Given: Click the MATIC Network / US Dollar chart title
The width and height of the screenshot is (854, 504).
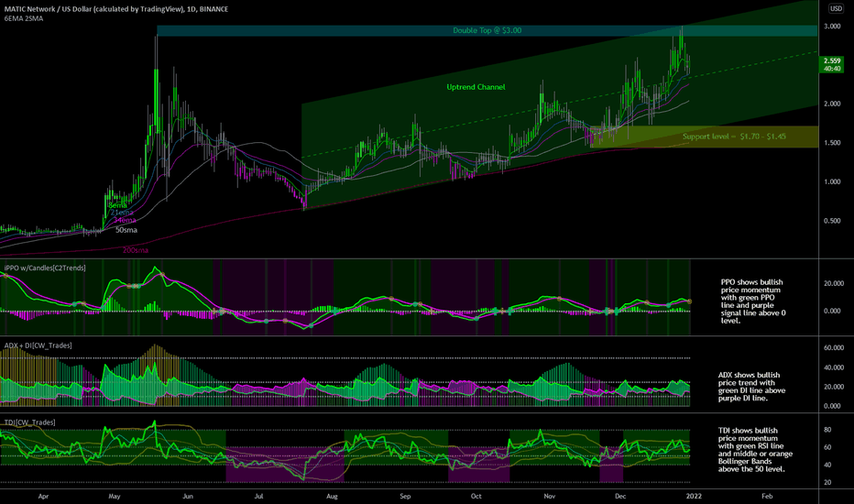Looking at the screenshot, I should (116, 9).
